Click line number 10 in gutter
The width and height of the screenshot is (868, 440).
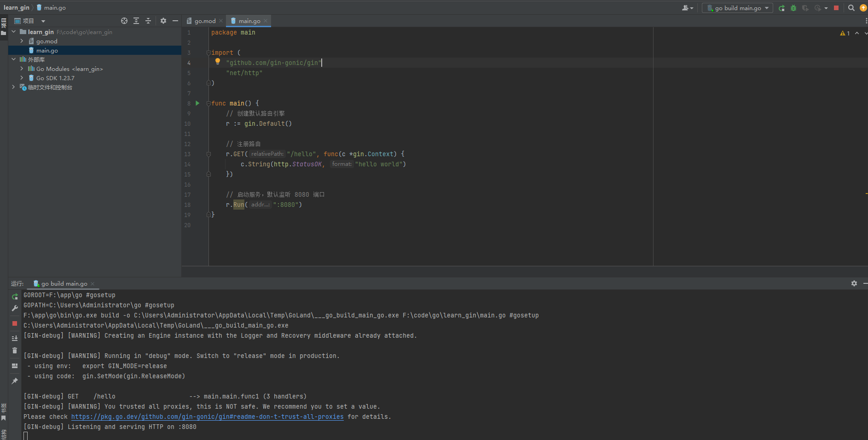click(x=187, y=123)
